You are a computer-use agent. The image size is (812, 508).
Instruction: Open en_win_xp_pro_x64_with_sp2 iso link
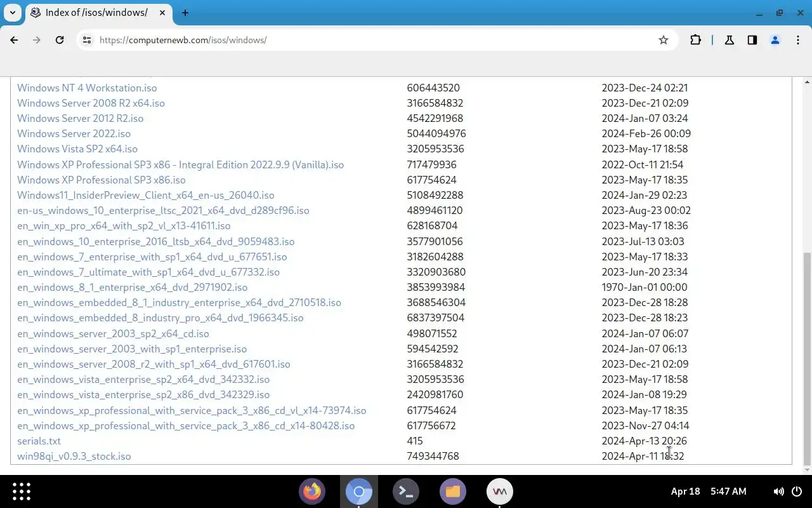tap(124, 225)
